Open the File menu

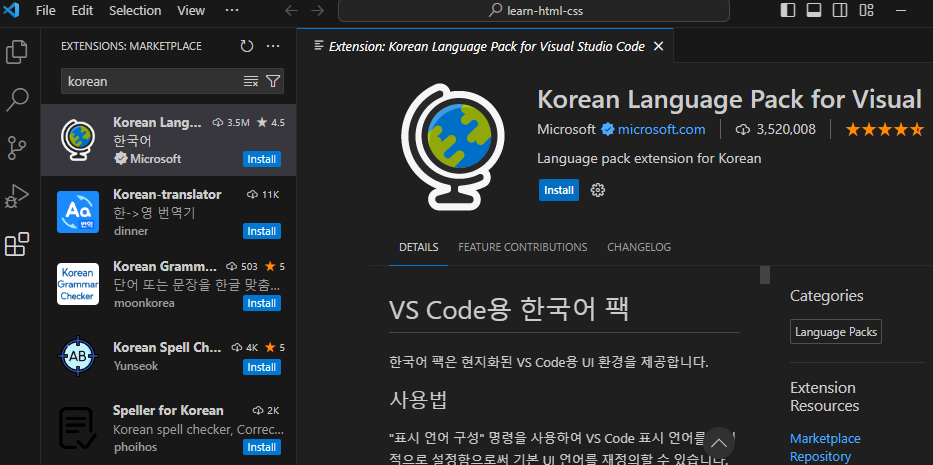point(46,10)
